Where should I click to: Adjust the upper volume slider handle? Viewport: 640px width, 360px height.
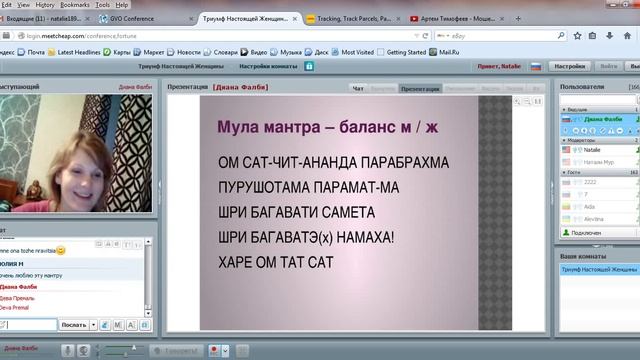click(133, 347)
